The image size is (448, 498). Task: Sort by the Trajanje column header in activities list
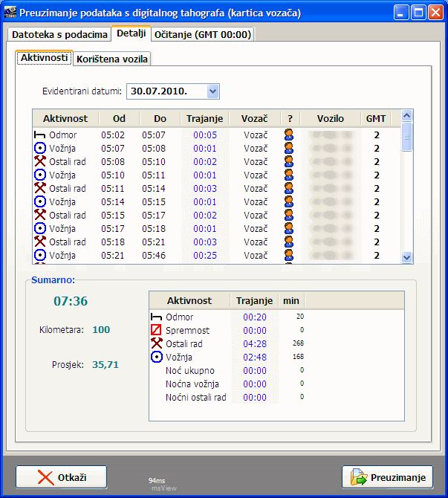[x=201, y=119]
